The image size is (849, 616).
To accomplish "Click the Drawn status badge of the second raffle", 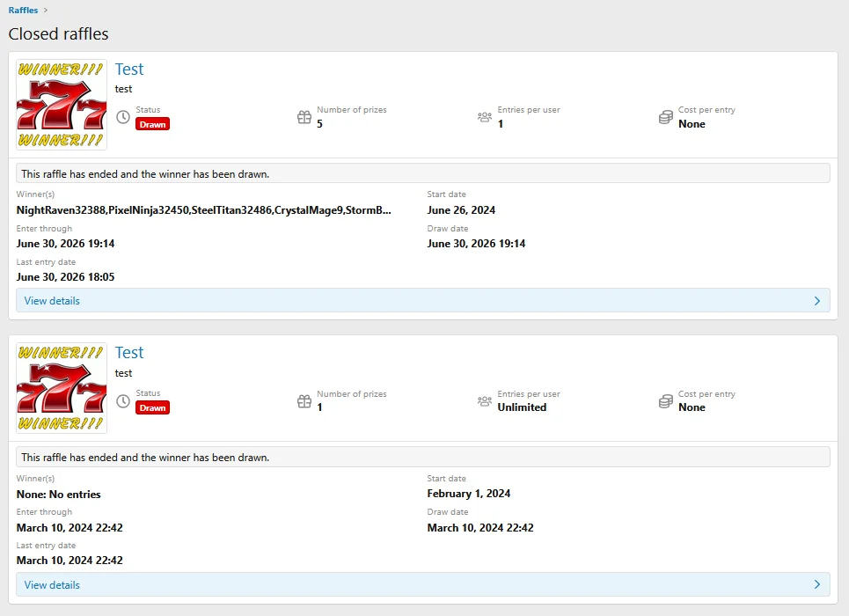I will tap(153, 408).
